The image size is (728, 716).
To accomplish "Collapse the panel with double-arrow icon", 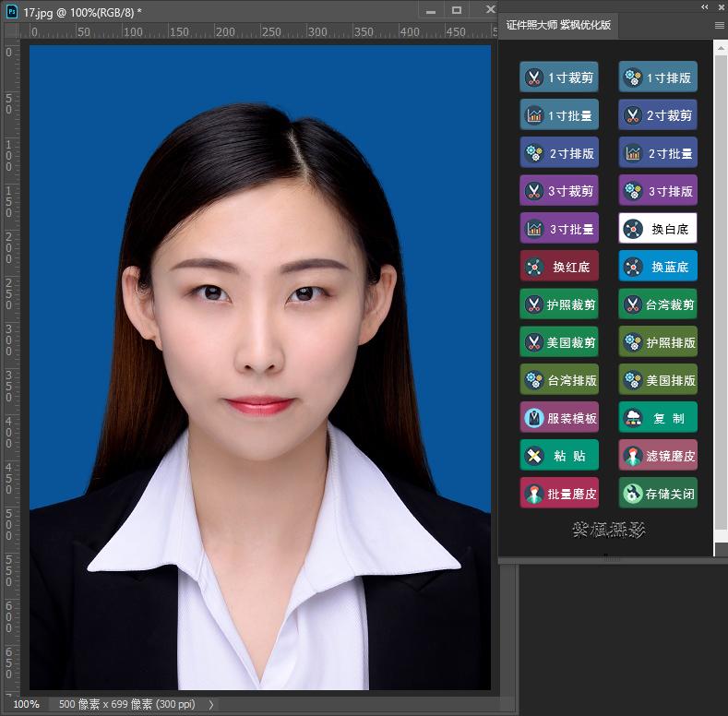I will click(x=705, y=6).
